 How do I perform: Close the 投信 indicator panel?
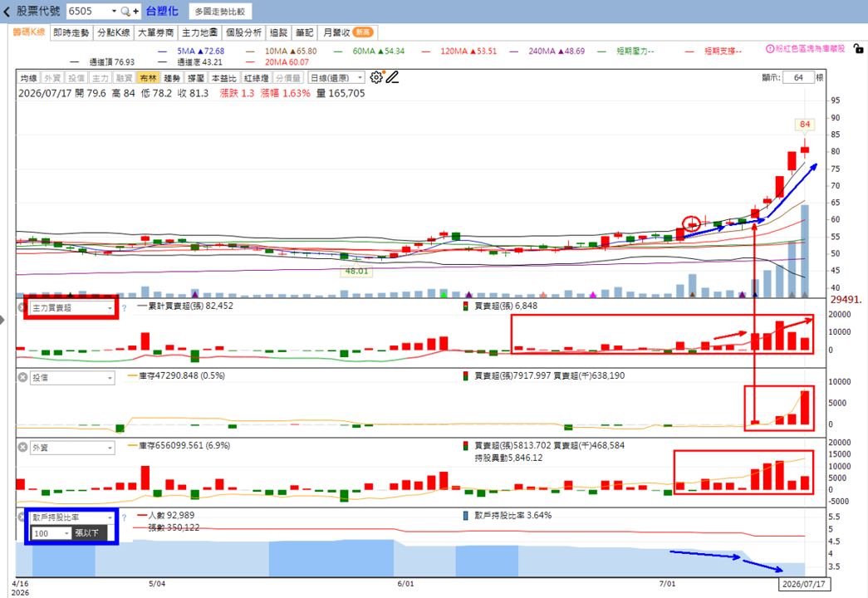(x=22, y=377)
